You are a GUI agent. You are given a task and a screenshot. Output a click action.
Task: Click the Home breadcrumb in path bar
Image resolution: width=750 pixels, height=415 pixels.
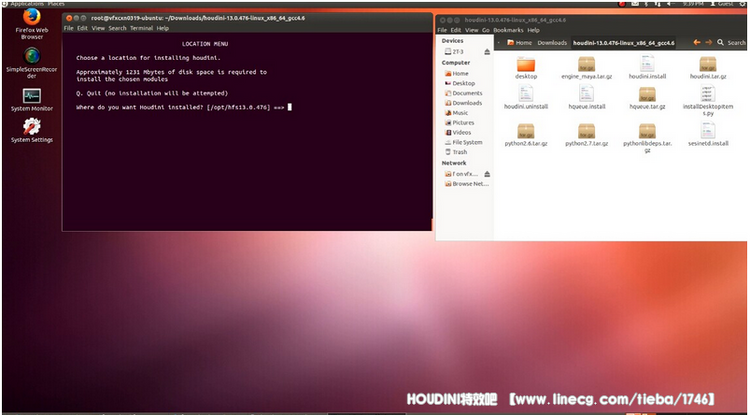(519, 43)
